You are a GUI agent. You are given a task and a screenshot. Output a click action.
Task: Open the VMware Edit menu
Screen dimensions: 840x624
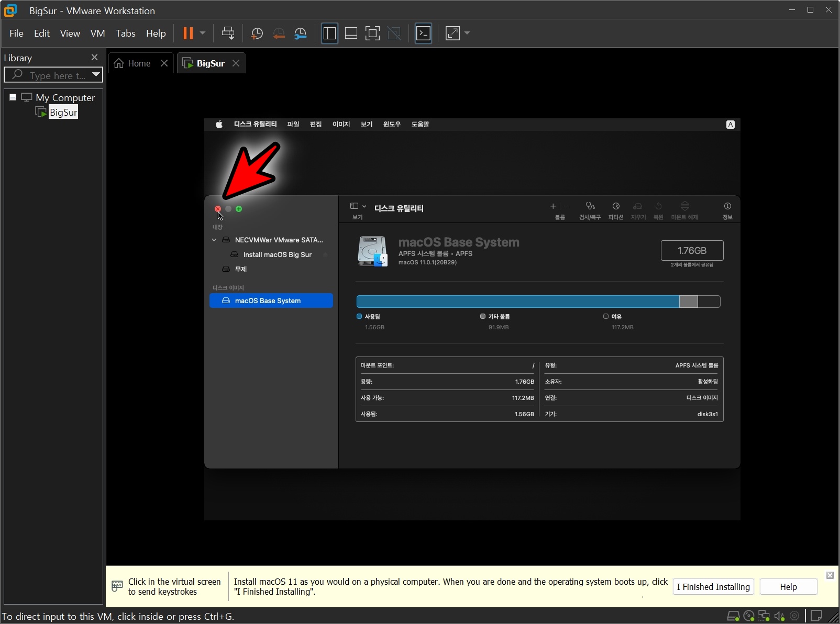42,34
